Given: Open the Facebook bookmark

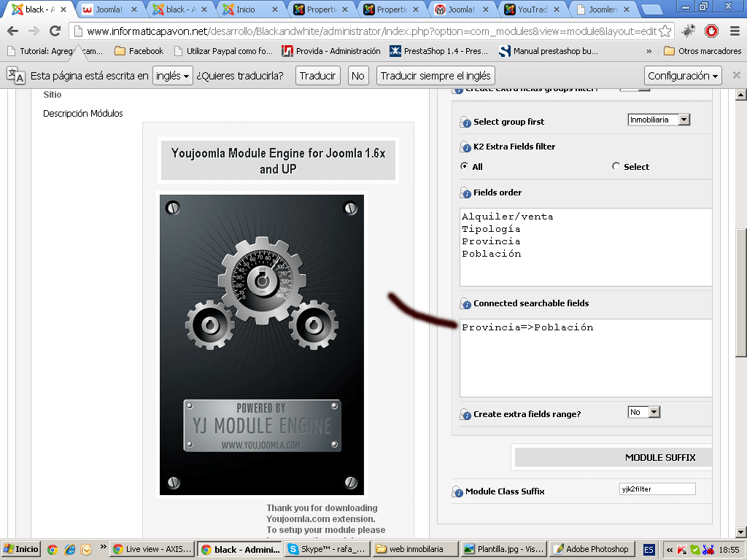Looking at the screenshot, I should 139,51.
